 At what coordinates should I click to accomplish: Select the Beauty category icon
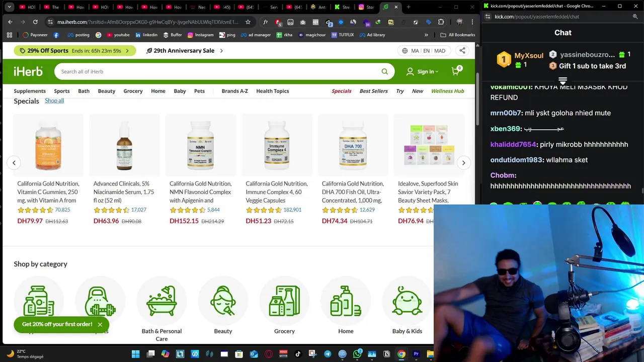[x=223, y=300]
